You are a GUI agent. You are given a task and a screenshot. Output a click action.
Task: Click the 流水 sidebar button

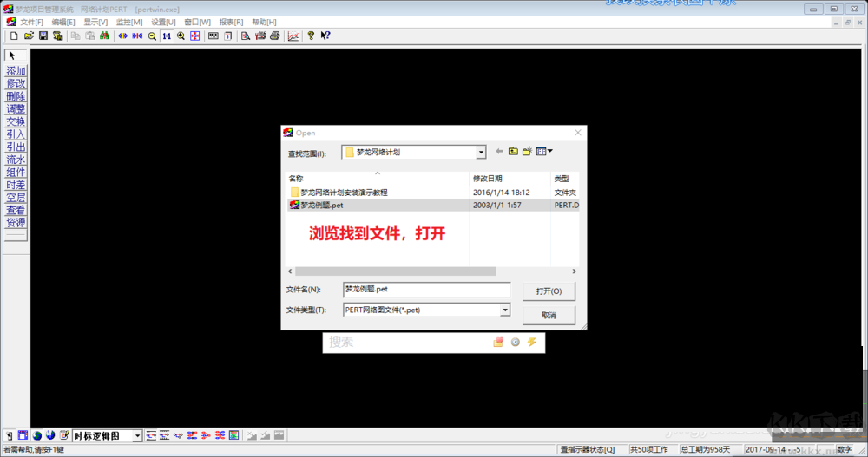[x=16, y=160]
